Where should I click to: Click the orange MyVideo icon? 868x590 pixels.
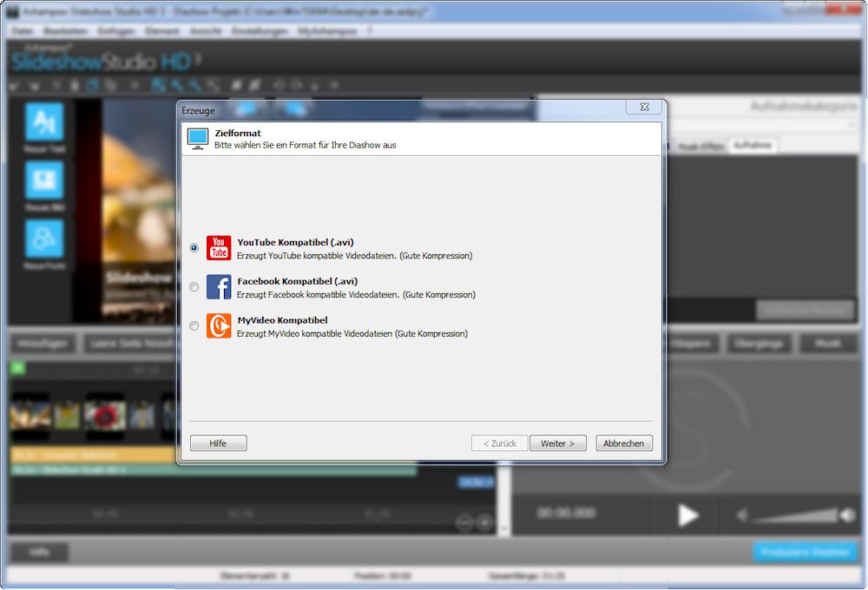click(x=219, y=326)
